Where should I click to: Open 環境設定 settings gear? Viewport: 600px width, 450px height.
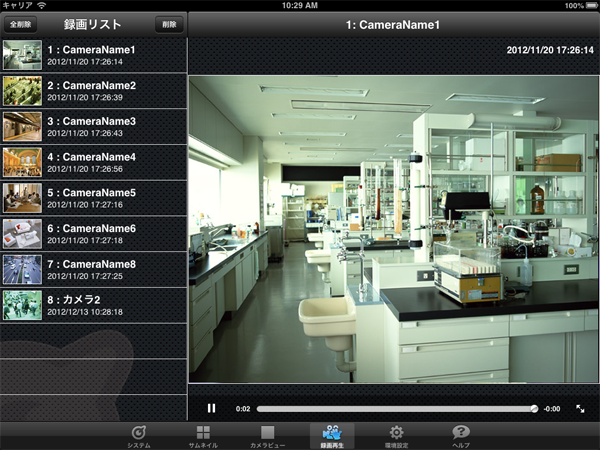point(396,435)
